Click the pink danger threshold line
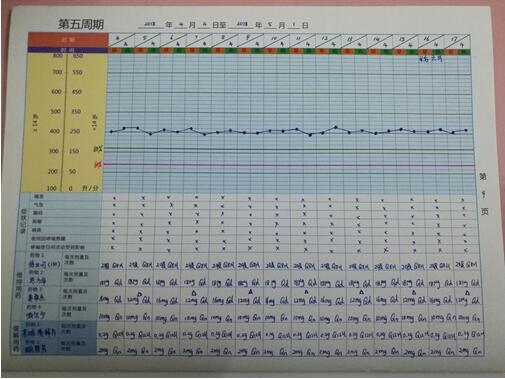 coord(288,165)
